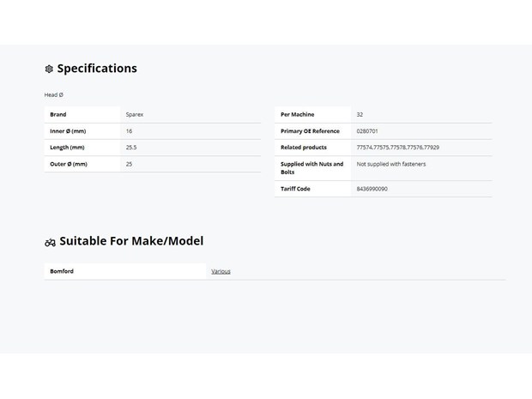Click the Primary OE Reference number 0280701
532x399 pixels.
point(367,131)
